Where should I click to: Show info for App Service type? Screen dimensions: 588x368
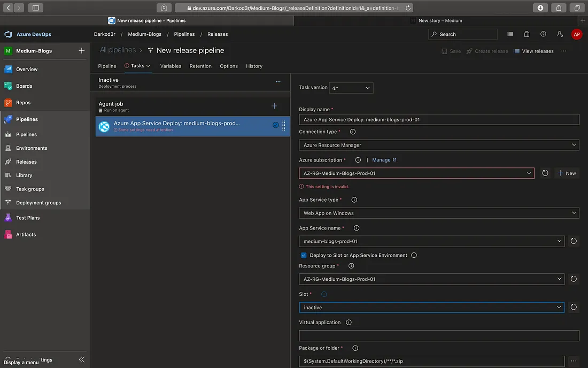pos(354,200)
